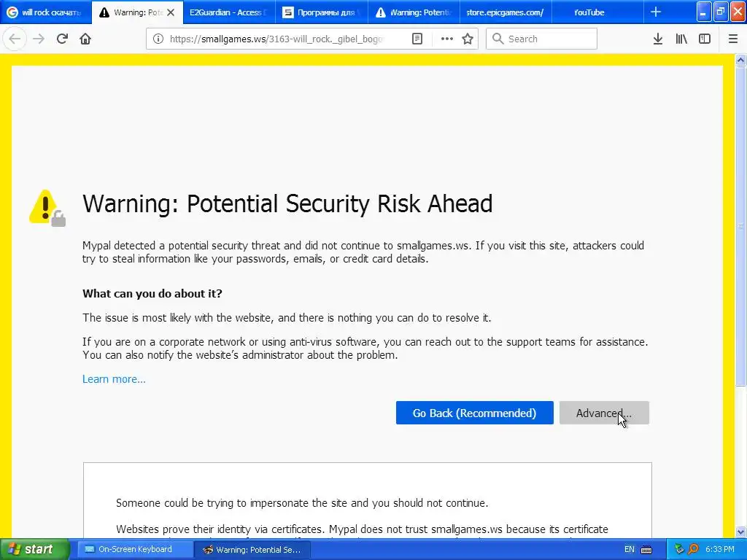Open the library icon

pos(681,39)
